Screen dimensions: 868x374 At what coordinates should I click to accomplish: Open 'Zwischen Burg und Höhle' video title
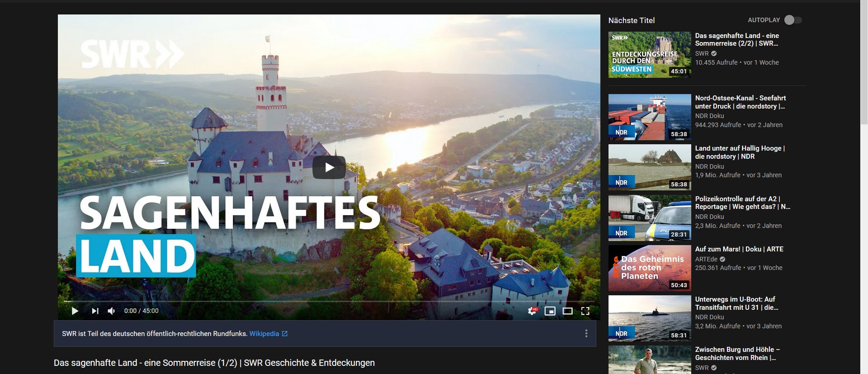[737, 354]
